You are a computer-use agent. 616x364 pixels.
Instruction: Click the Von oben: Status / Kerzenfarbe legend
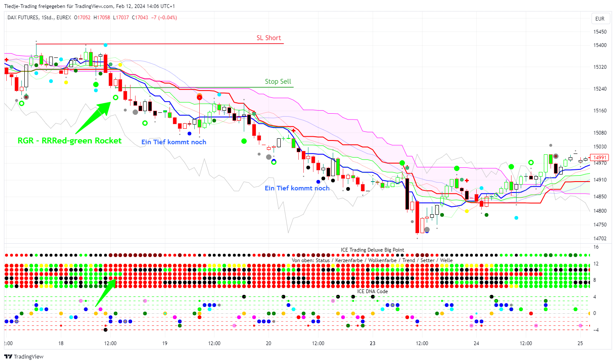(372, 260)
